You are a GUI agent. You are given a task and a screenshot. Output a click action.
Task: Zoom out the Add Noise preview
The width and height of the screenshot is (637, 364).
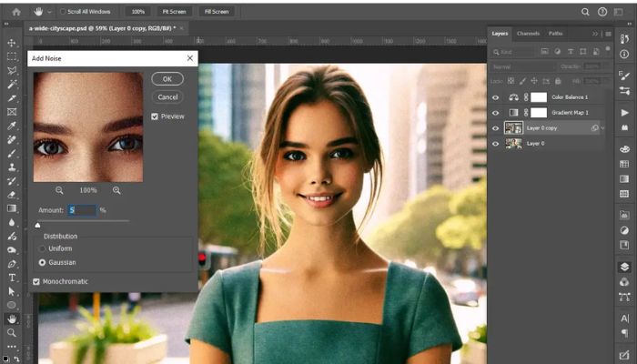pos(59,190)
